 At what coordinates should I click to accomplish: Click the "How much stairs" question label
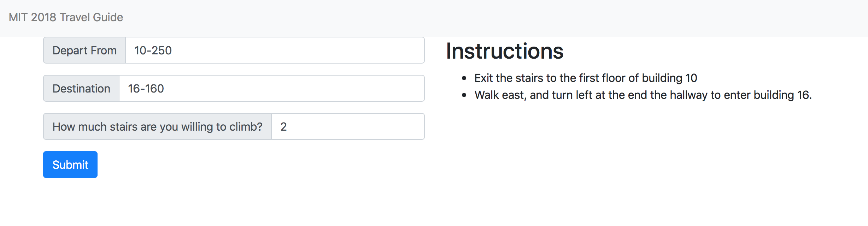point(157,127)
